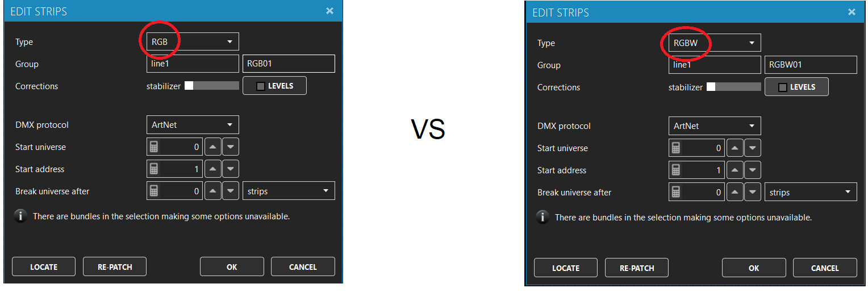Screen dimensions: 868x292
Task: Click OK in the RGB dialog
Action: pos(232,266)
